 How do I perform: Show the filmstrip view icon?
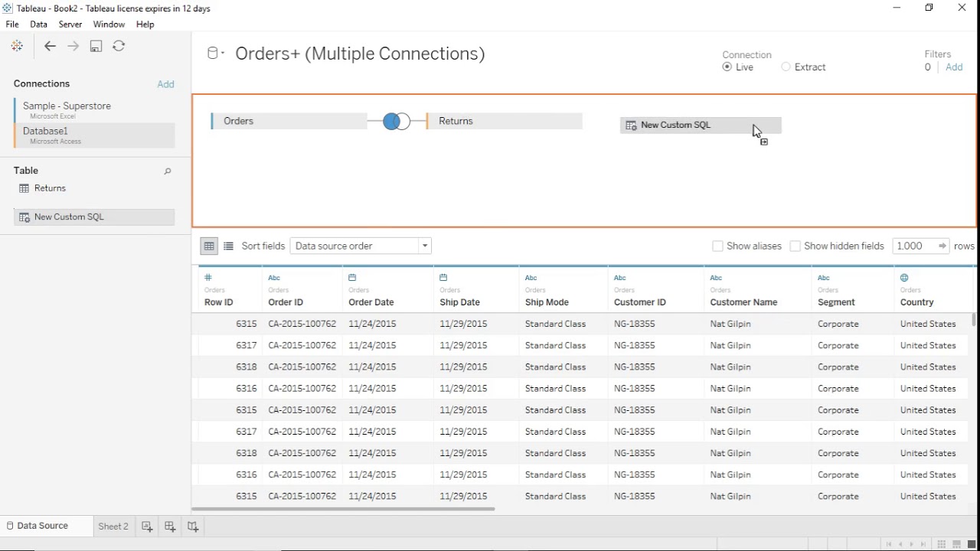point(957,544)
